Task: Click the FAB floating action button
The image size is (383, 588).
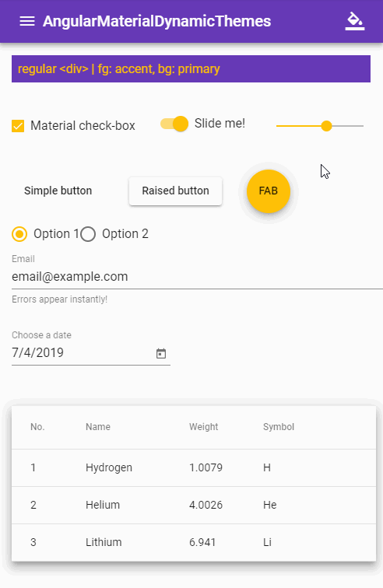Action: coord(269,191)
